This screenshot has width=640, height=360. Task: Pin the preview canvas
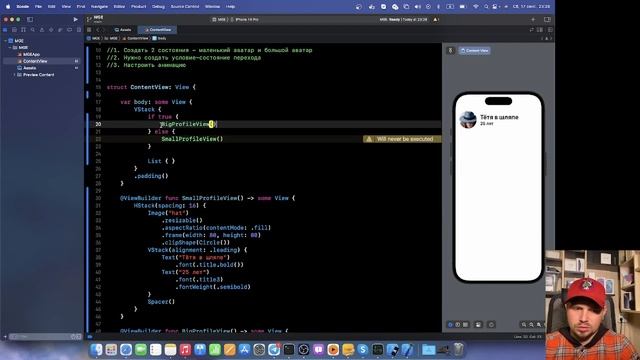pos(451,51)
